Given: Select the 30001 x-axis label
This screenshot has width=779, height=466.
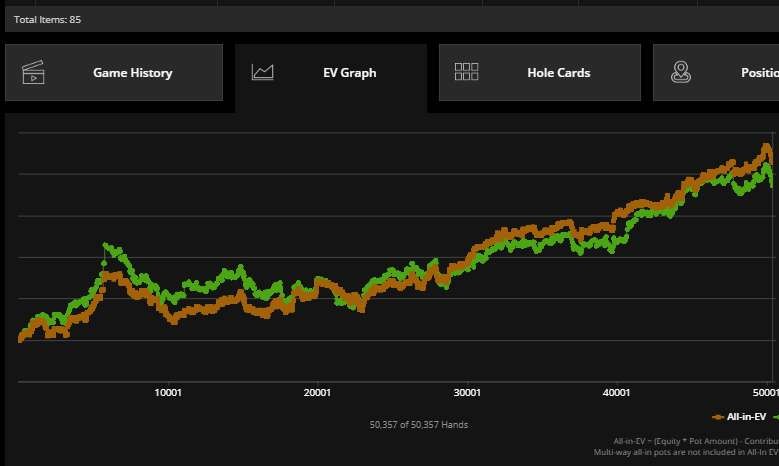Looking at the screenshot, I should [x=466, y=393].
